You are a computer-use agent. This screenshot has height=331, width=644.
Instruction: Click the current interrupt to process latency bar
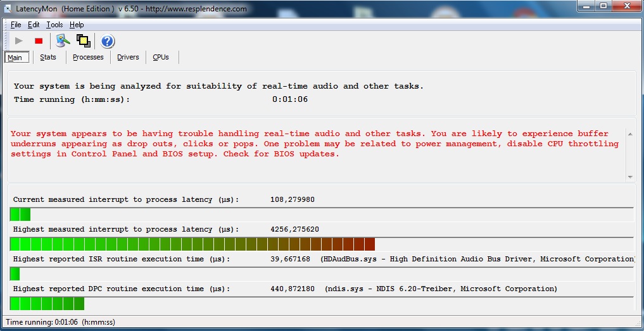[x=322, y=215]
